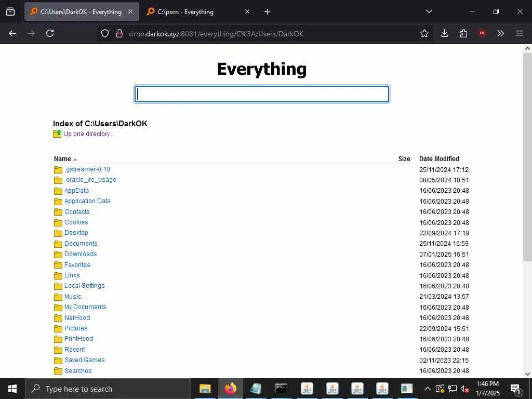The image size is (532, 399).
Task: Open the Firefox hamburger menu
Action: 520,33
